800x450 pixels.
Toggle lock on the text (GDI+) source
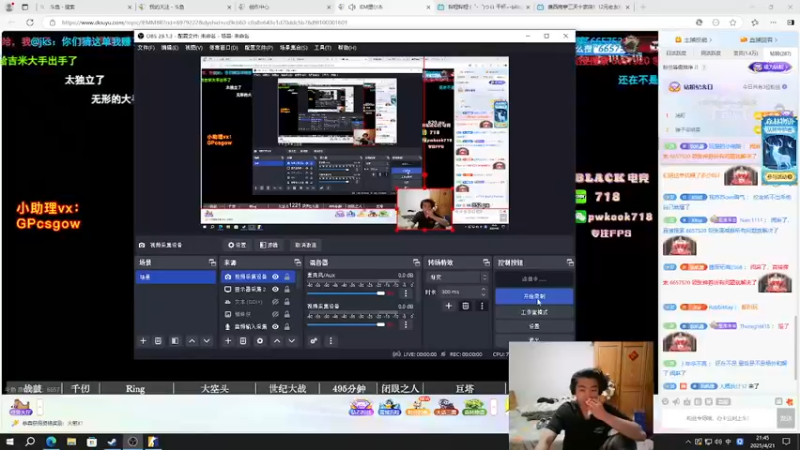pos(287,302)
